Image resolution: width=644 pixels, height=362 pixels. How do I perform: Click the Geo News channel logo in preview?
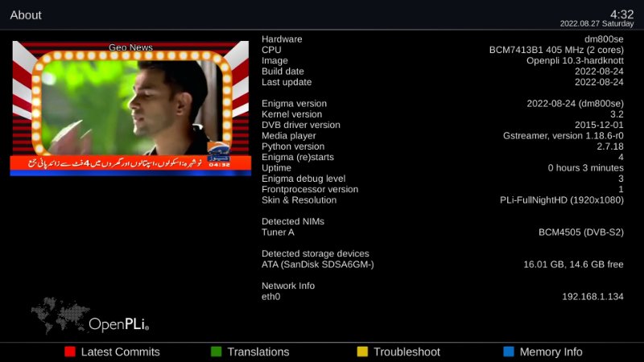(218, 151)
